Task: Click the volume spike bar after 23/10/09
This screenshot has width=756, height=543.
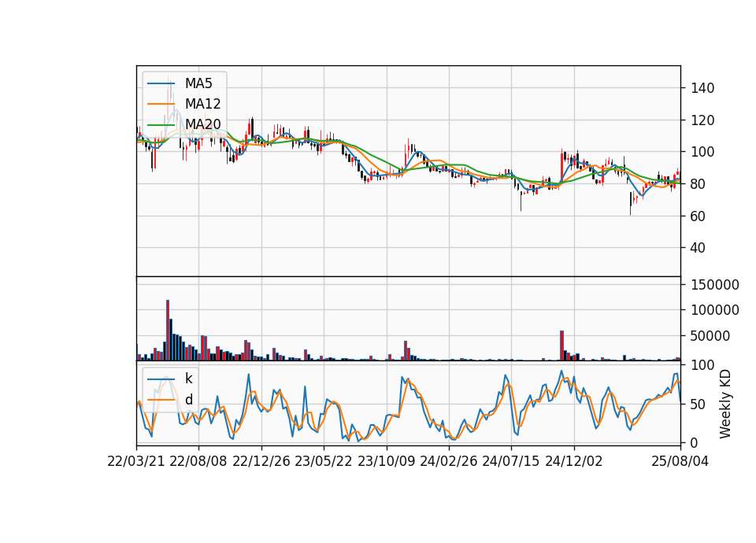Action: pos(406,351)
